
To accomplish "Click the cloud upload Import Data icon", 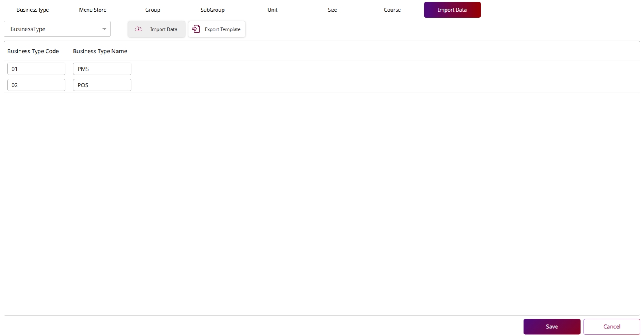I will [x=138, y=29].
